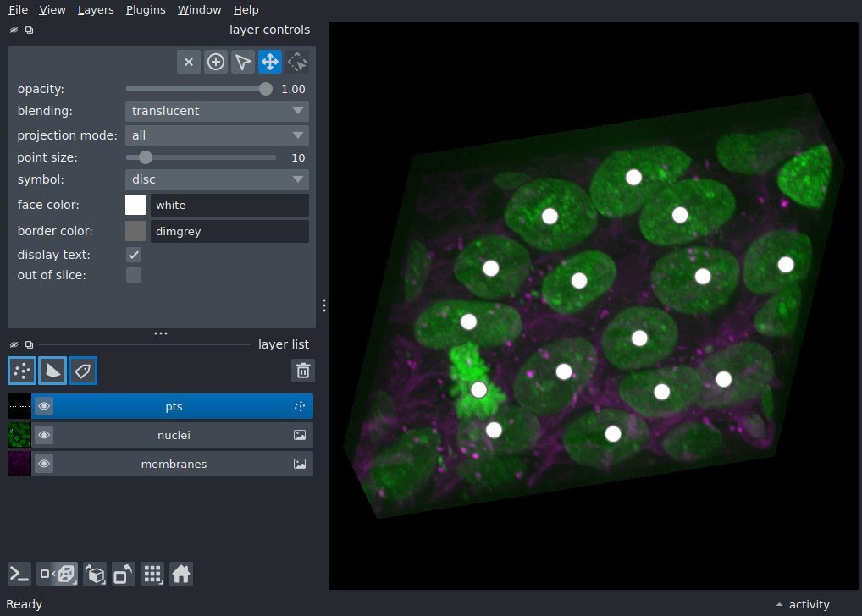This screenshot has height=616, width=862.
Task: Create a new shapes layer
Action: click(52, 371)
